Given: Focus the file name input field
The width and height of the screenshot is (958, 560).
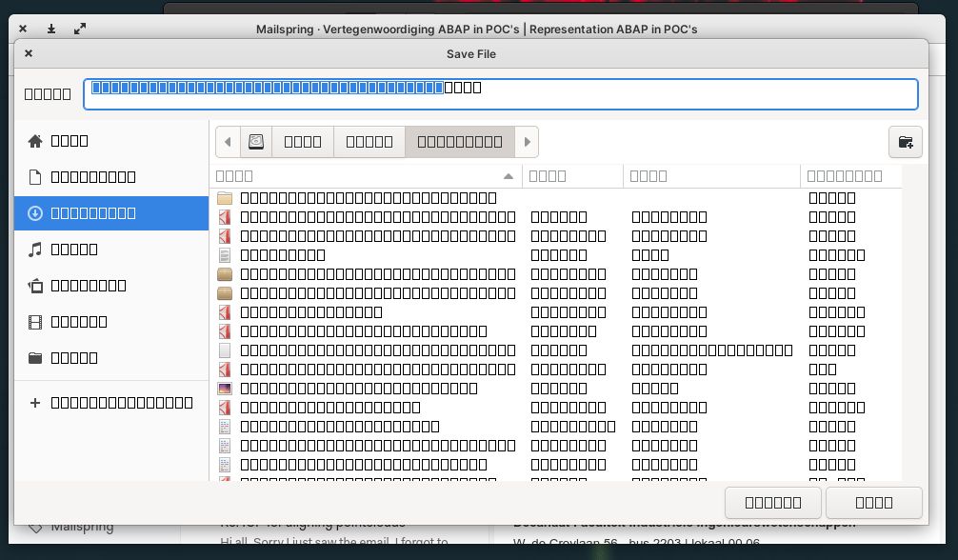Looking at the screenshot, I should tap(500, 94).
